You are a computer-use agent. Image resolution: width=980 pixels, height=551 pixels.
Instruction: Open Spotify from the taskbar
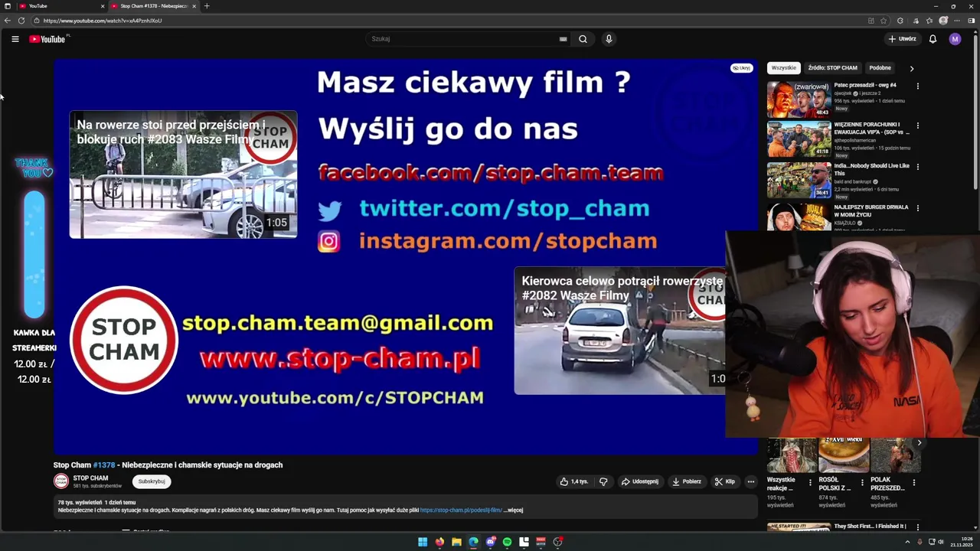507,542
